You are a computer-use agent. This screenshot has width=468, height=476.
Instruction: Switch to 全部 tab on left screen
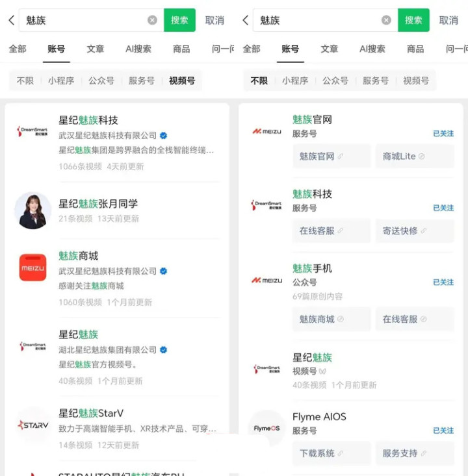click(18, 49)
